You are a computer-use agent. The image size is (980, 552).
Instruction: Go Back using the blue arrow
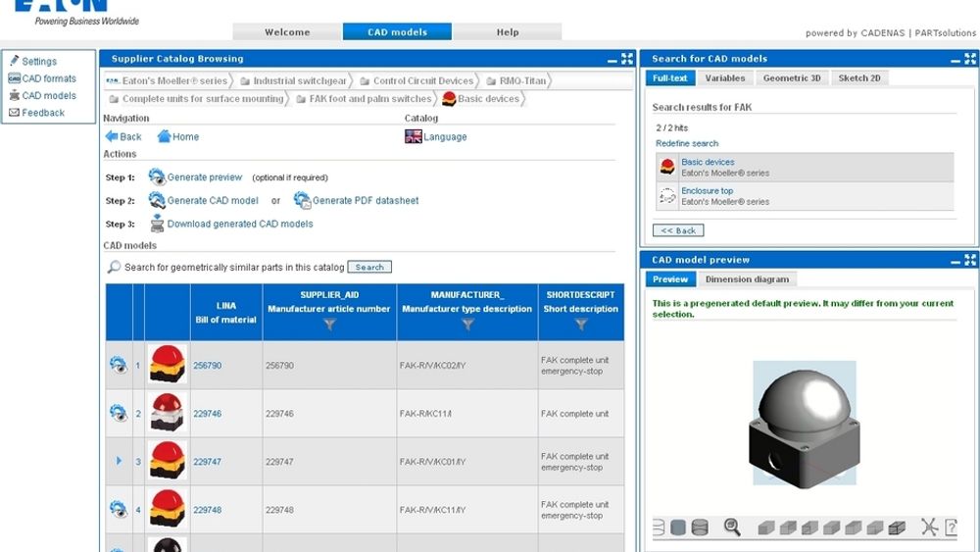[123, 136]
